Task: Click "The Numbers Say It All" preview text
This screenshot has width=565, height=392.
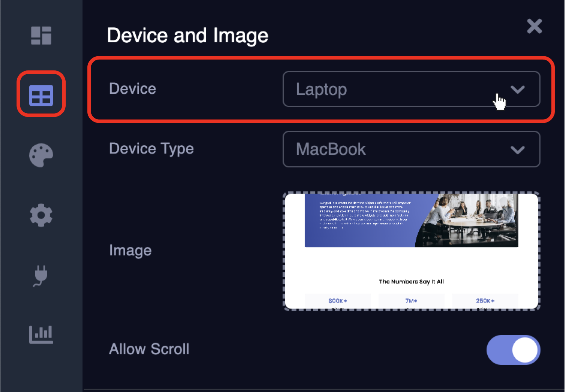Action: point(411,281)
